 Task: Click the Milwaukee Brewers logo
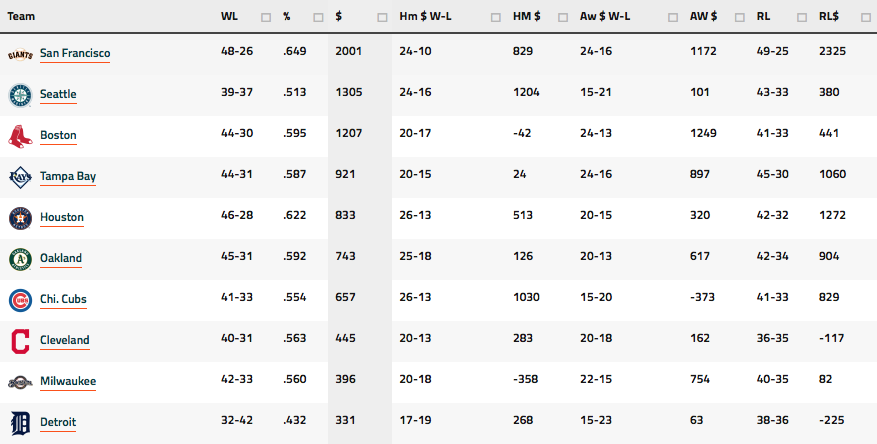click(x=20, y=382)
